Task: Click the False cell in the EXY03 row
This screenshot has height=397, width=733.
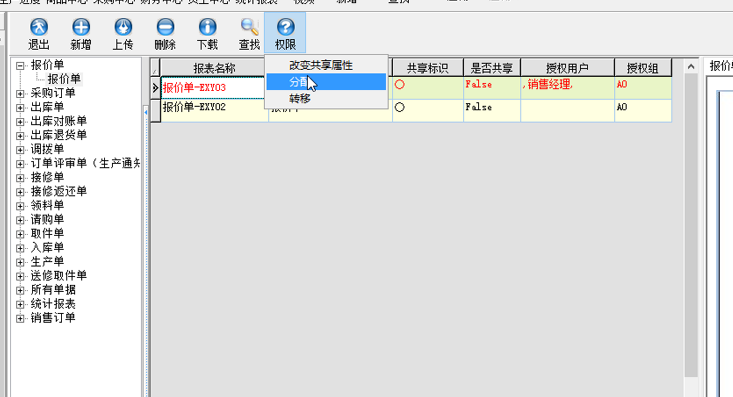Action: (492, 88)
